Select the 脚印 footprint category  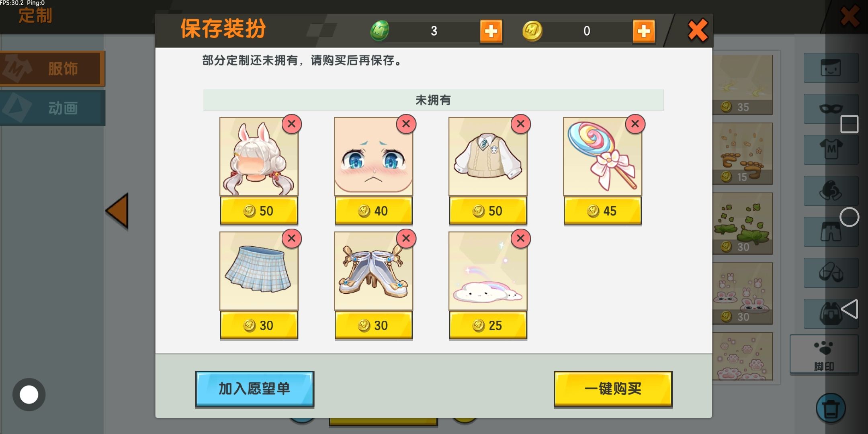pos(824,354)
